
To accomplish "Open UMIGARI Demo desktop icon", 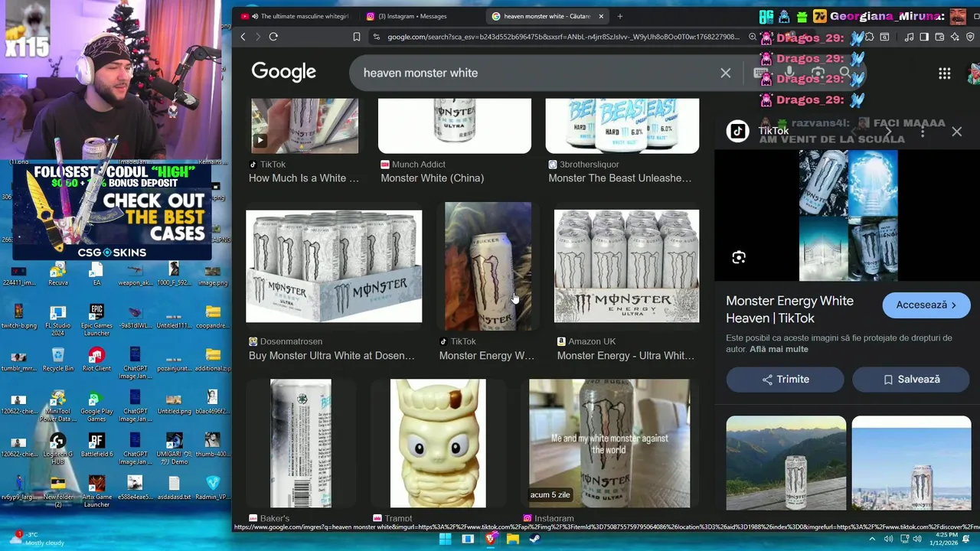I will 174,449.
